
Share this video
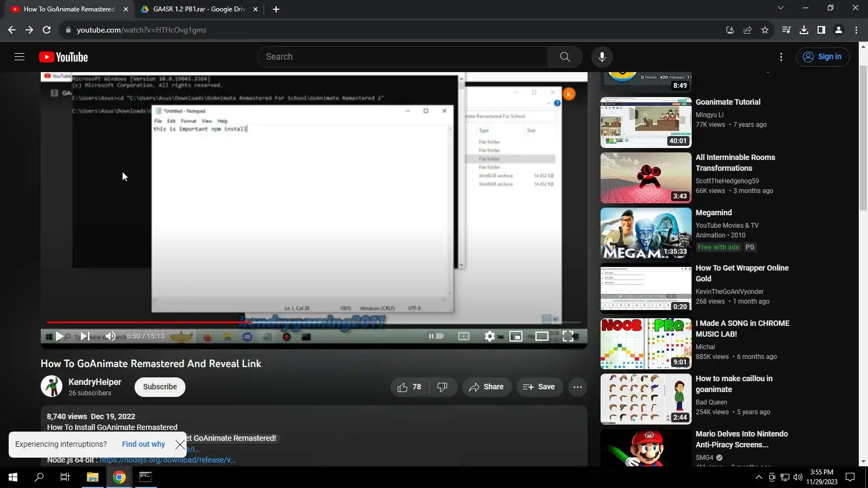487,387
